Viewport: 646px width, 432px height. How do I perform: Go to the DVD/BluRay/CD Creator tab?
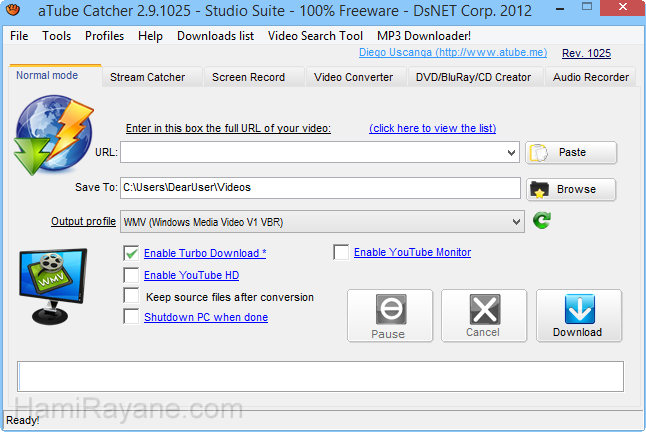point(473,77)
